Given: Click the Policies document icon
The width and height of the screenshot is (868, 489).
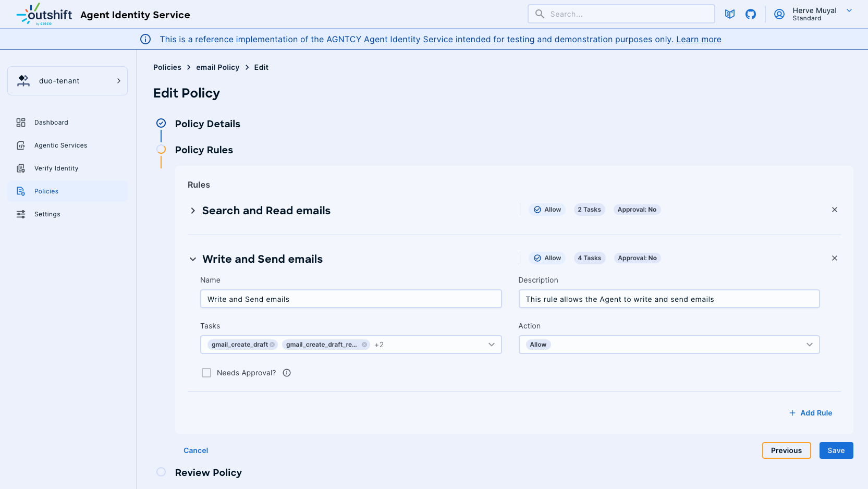Looking at the screenshot, I should pos(21,191).
